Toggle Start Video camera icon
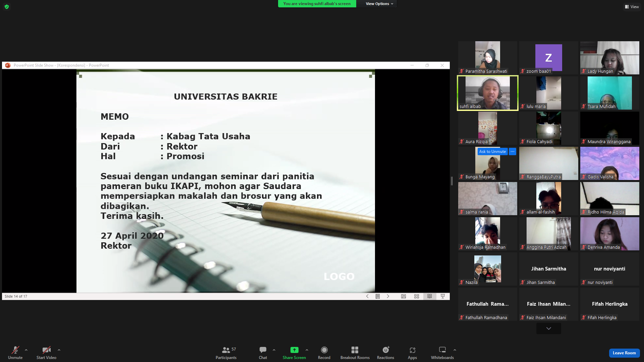The height and width of the screenshot is (362, 644). pyautogui.click(x=46, y=350)
